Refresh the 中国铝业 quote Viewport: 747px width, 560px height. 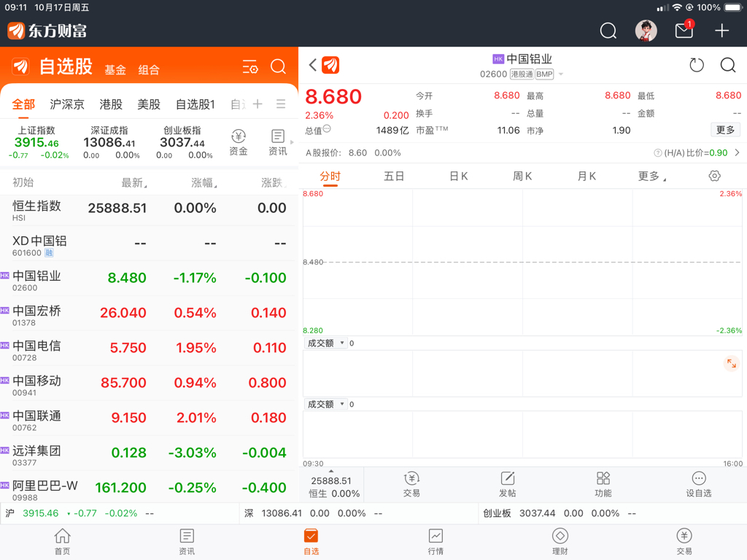coord(697,65)
